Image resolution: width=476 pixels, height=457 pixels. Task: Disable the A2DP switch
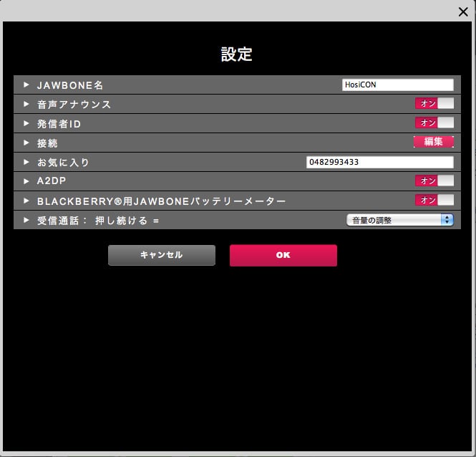tap(434, 181)
